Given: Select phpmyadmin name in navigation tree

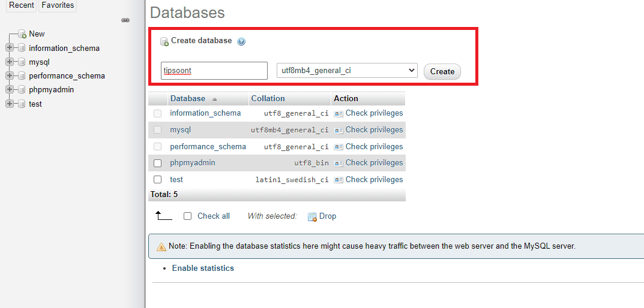Looking at the screenshot, I should tap(52, 90).
